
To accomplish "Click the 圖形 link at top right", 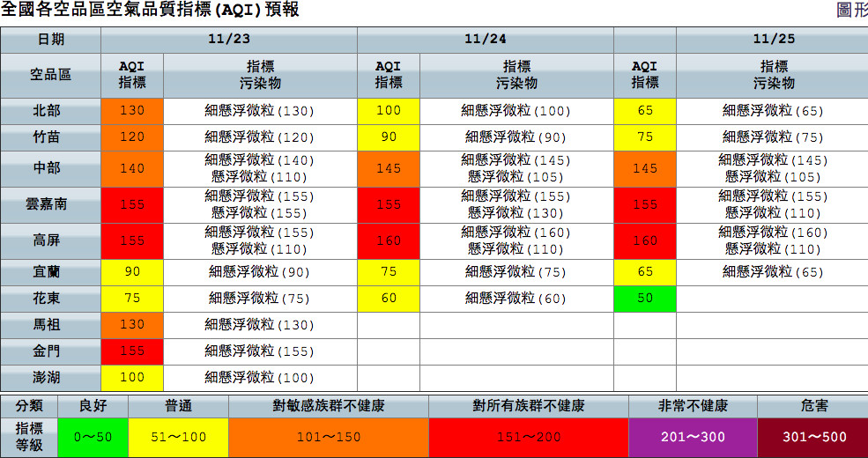I will click(x=851, y=11).
